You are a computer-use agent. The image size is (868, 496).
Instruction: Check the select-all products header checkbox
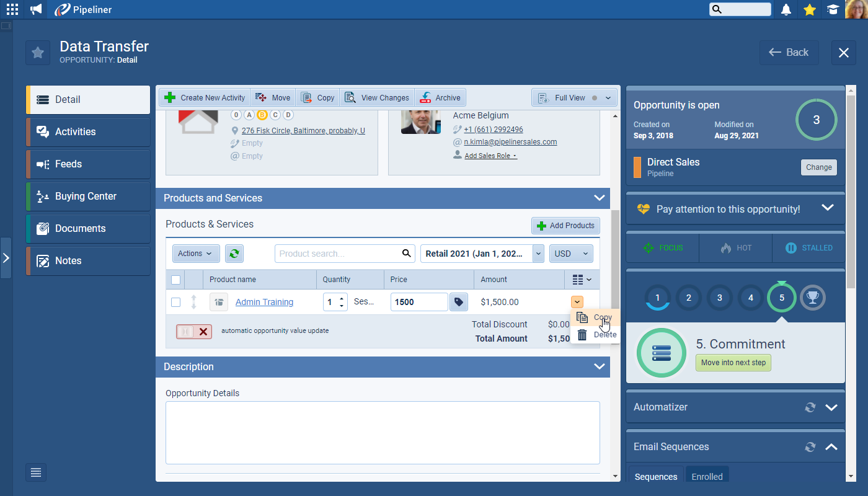click(x=175, y=280)
